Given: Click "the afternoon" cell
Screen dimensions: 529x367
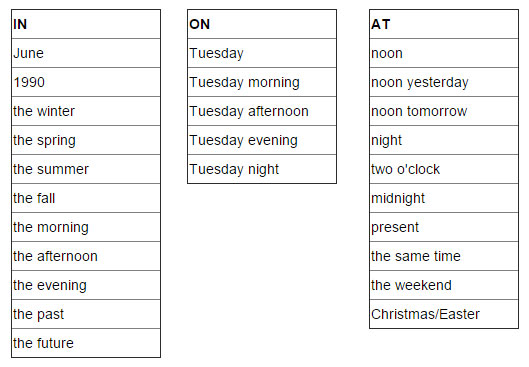Looking at the screenshot, I should [x=86, y=256].
